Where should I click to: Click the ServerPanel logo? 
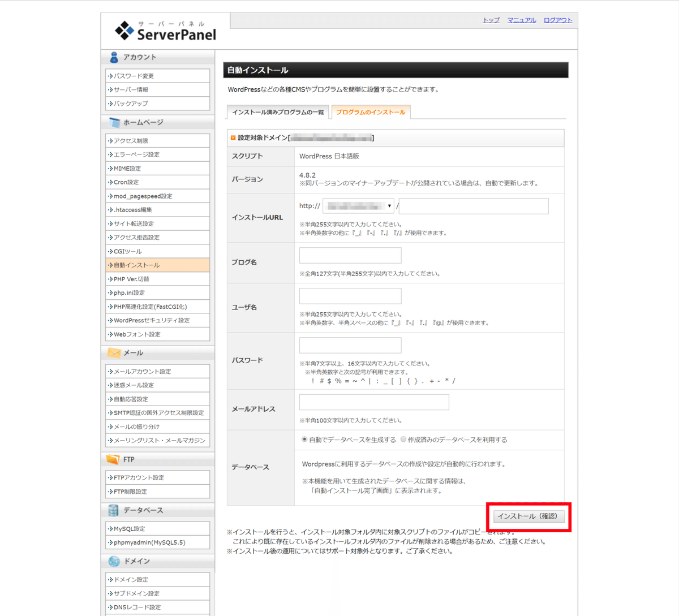pyautogui.click(x=165, y=31)
